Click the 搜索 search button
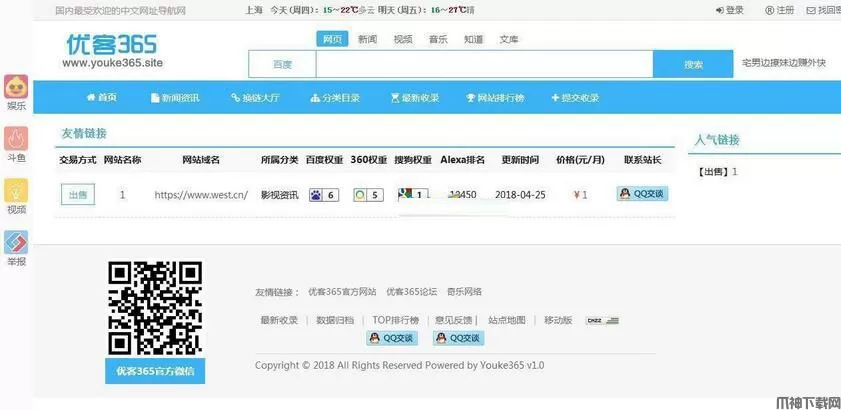Screen dimensions: 841x410 coord(693,64)
